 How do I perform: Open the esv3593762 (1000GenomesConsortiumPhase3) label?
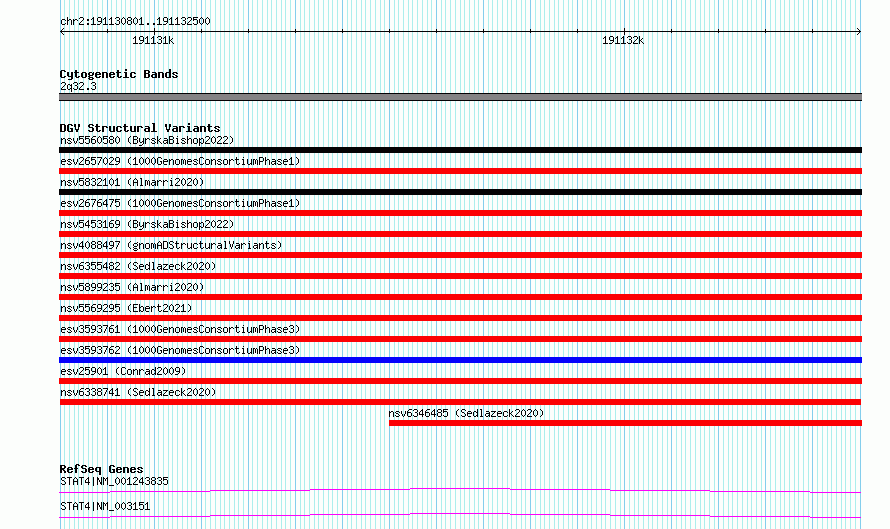[180, 350]
